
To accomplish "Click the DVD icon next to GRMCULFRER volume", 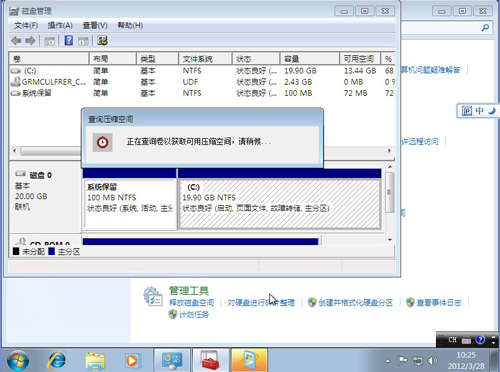I will [x=16, y=81].
